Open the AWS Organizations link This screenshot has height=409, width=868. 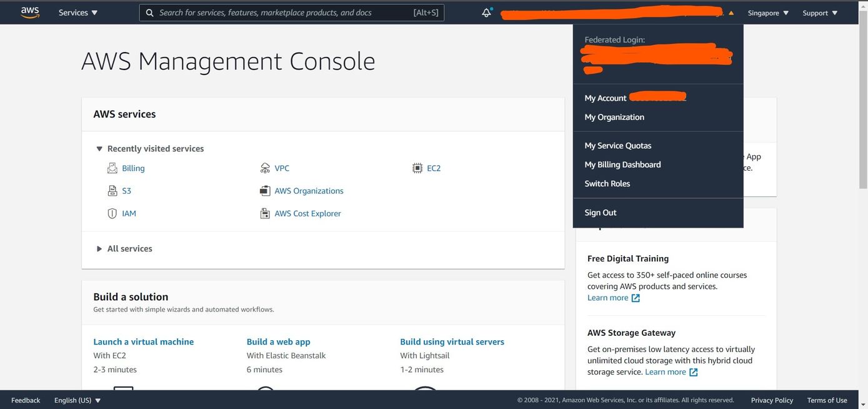click(309, 191)
